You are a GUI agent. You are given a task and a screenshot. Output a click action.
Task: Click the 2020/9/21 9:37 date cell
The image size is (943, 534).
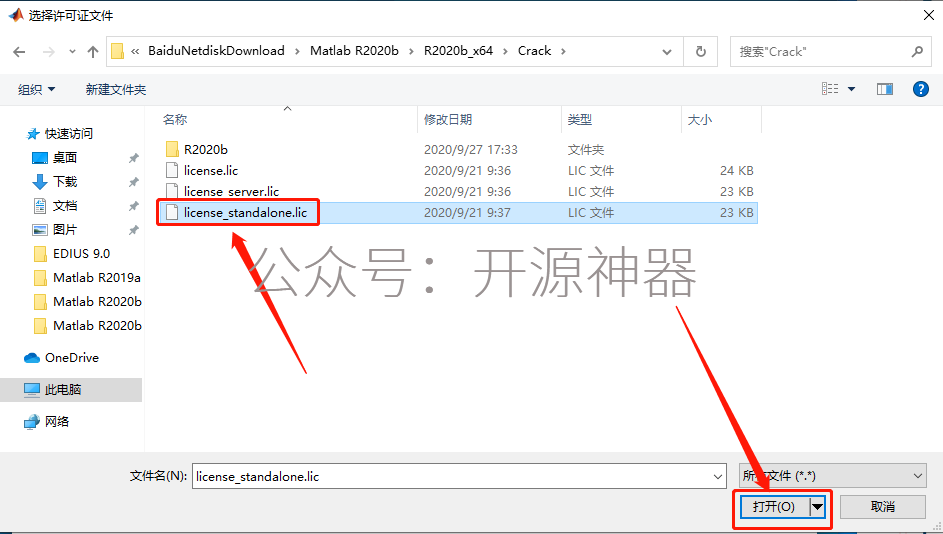coord(467,212)
